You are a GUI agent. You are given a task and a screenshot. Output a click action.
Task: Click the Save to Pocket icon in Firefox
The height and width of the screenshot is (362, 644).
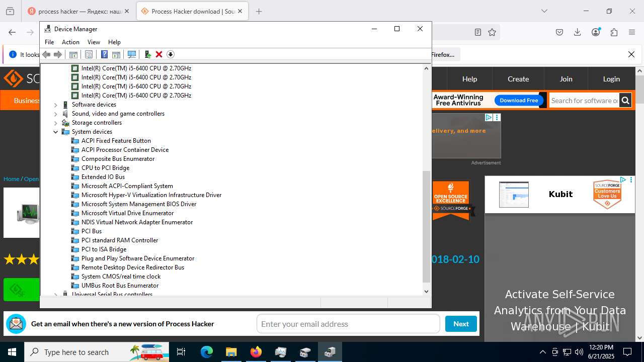(x=559, y=32)
